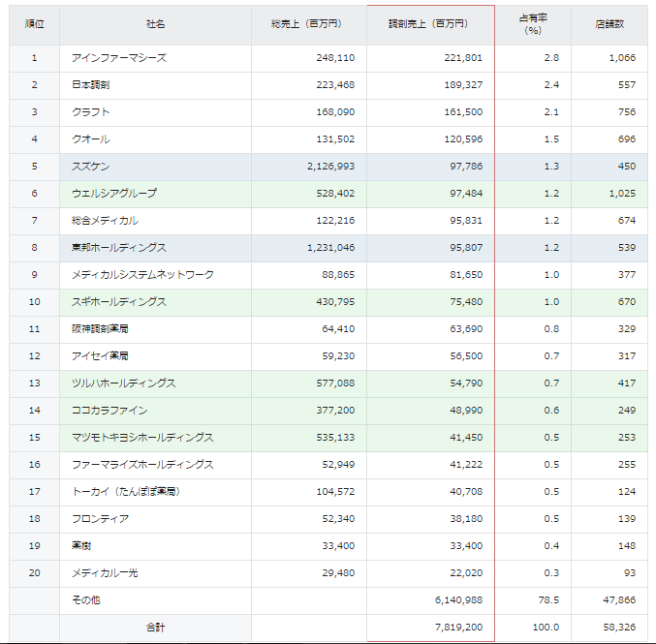Click share value 2.4
Image resolution: width=656 pixels, height=644 pixels.
[551, 85]
